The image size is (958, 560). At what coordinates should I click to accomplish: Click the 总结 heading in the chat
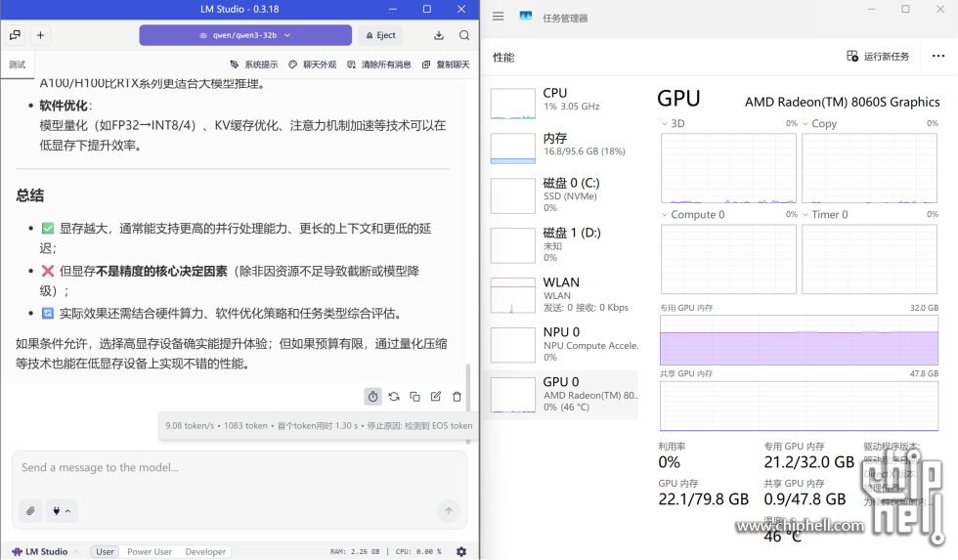pyautogui.click(x=30, y=196)
